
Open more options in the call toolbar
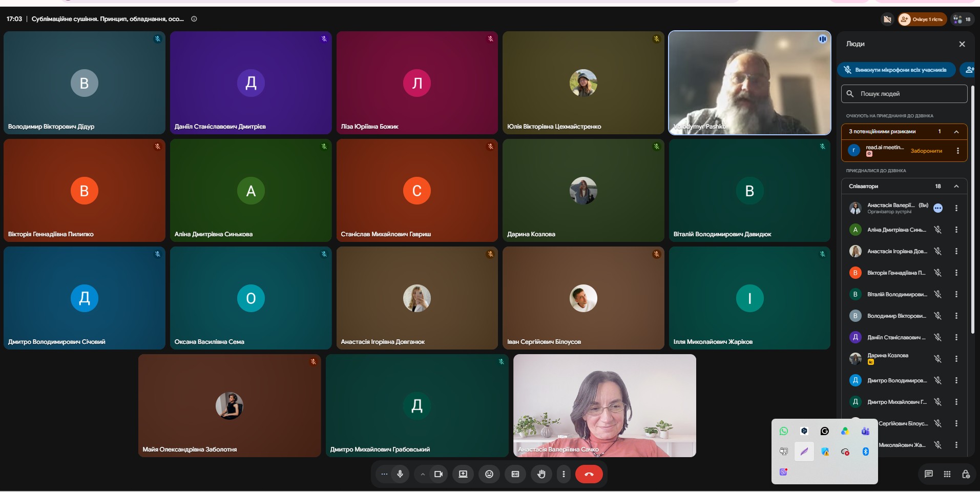[x=564, y=474]
